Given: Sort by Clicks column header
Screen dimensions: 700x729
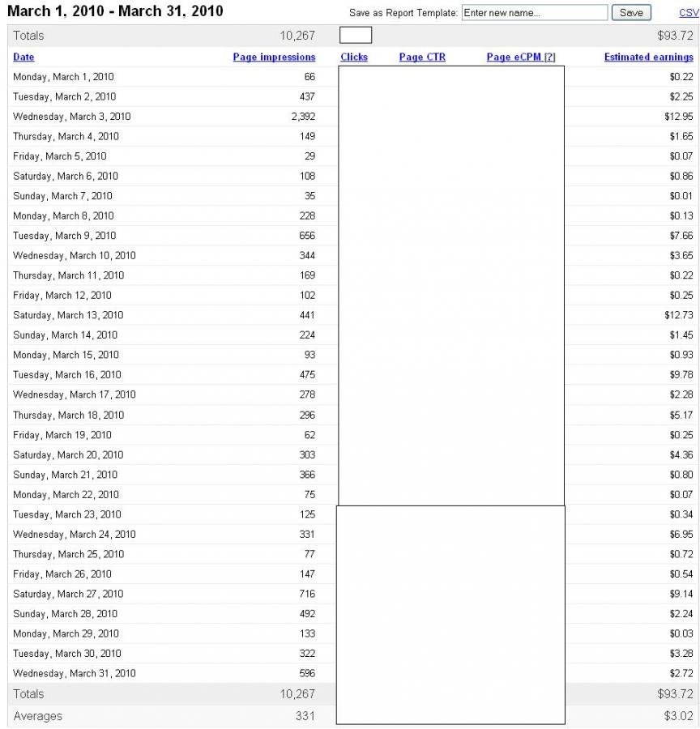Looking at the screenshot, I should coord(354,57).
